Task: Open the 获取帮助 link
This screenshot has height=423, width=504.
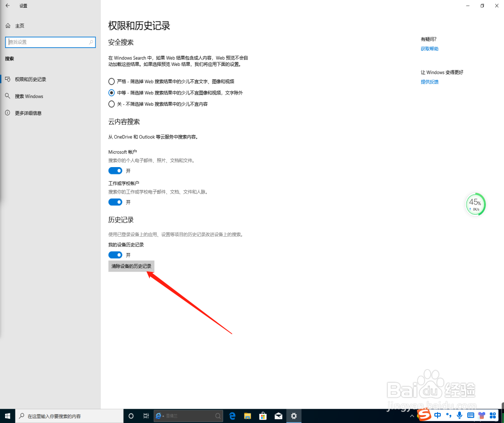Action: tap(429, 49)
